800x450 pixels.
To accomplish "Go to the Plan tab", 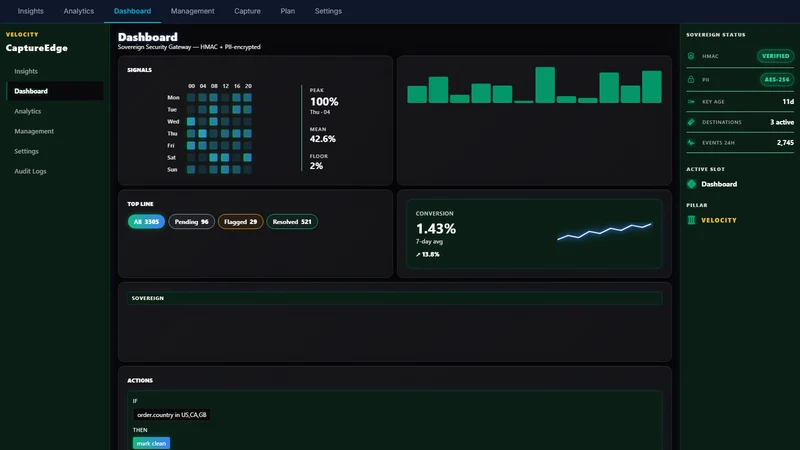I will coord(288,11).
